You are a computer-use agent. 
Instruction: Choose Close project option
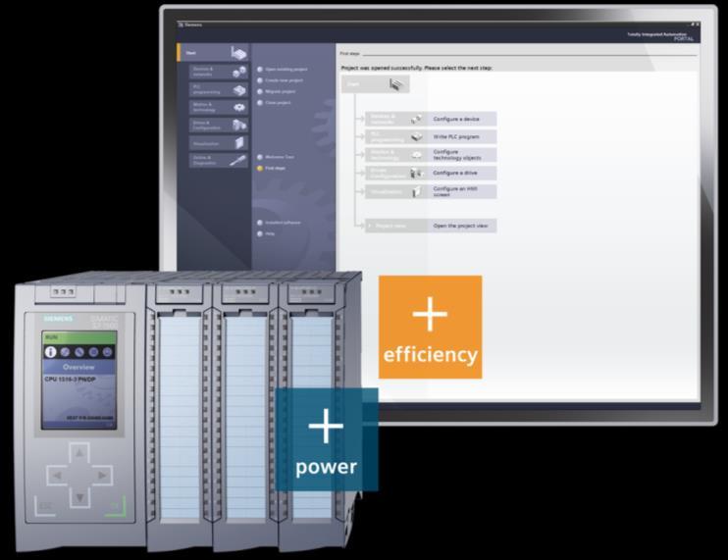coord(274,103)
